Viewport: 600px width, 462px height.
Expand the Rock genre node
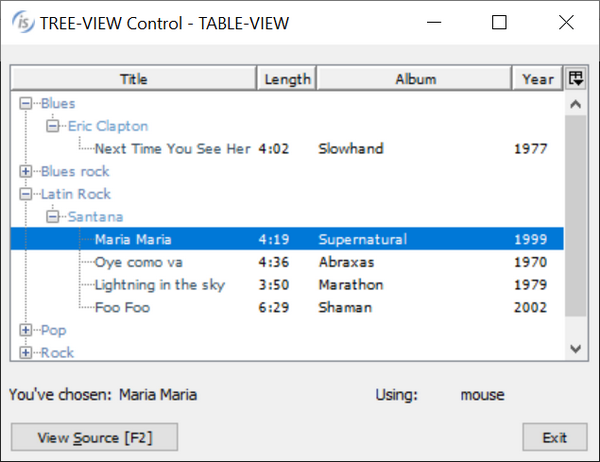coord(26,352)
